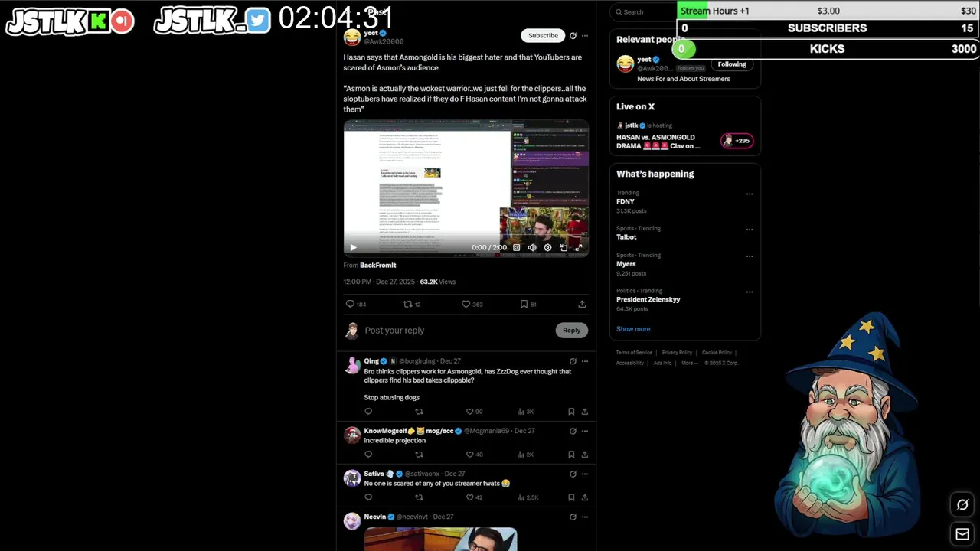Click Following button for yeet
980x551 pixels.
point(732,64)
